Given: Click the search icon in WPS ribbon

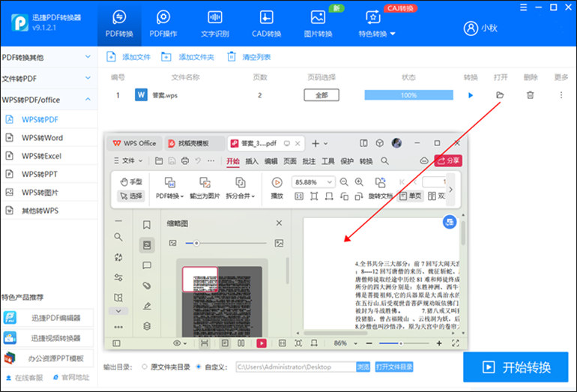Looking at the screenshot, I should click(384, 161).
